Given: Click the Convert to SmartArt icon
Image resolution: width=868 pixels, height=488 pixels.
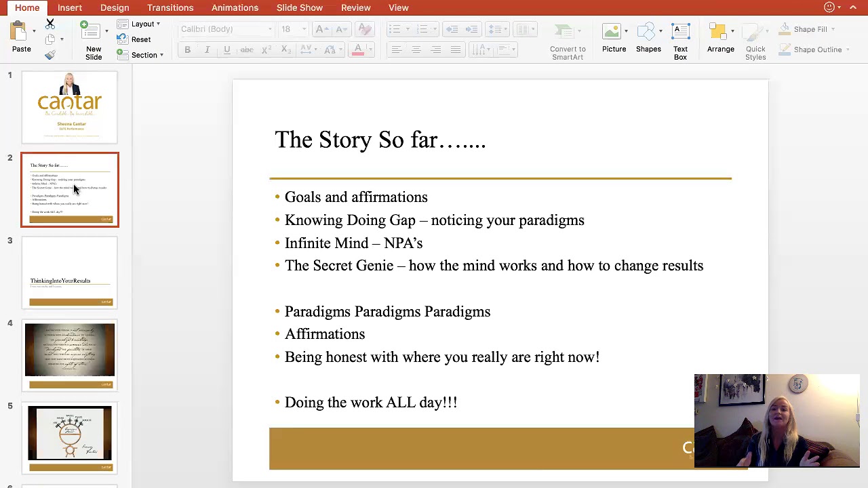Looking at the screenshot, I should 564,32.
